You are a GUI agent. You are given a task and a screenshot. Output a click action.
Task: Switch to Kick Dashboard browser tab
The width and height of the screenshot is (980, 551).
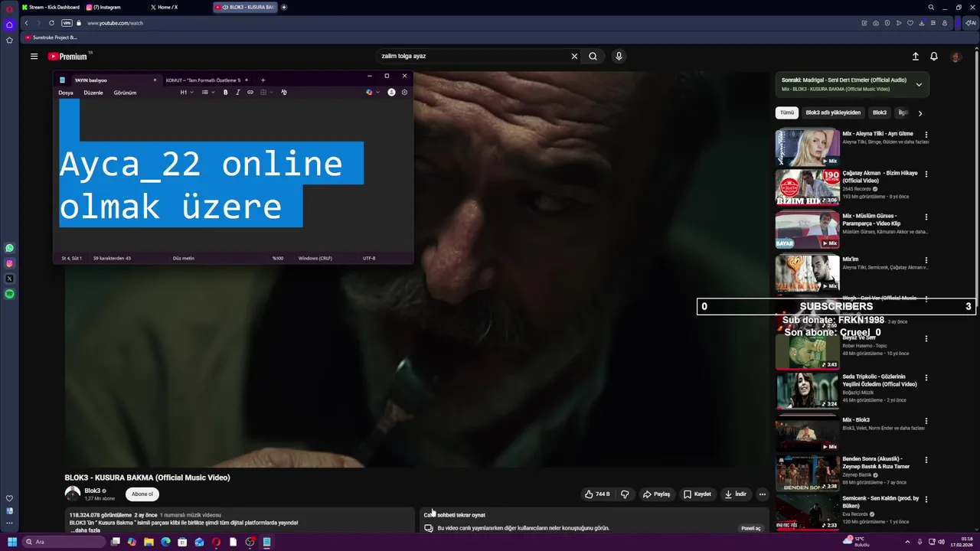pyautogui.click(x=51, y=7)
